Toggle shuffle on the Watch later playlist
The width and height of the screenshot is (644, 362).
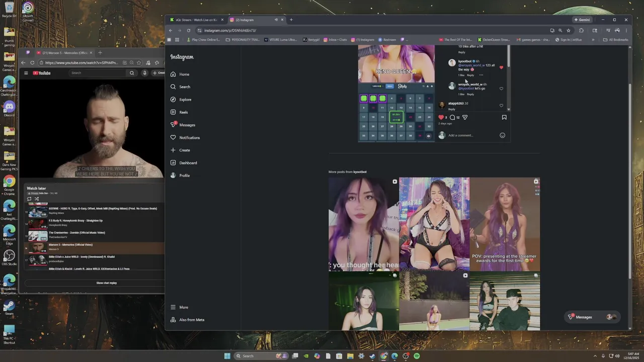click(x=37, y=199)
